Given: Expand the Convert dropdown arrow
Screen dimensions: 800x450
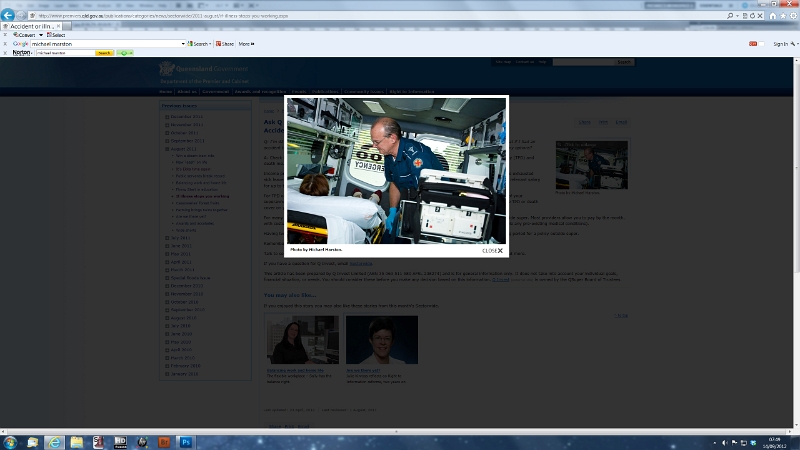Looking at the screenshot, I should click(x=41, y=35).
